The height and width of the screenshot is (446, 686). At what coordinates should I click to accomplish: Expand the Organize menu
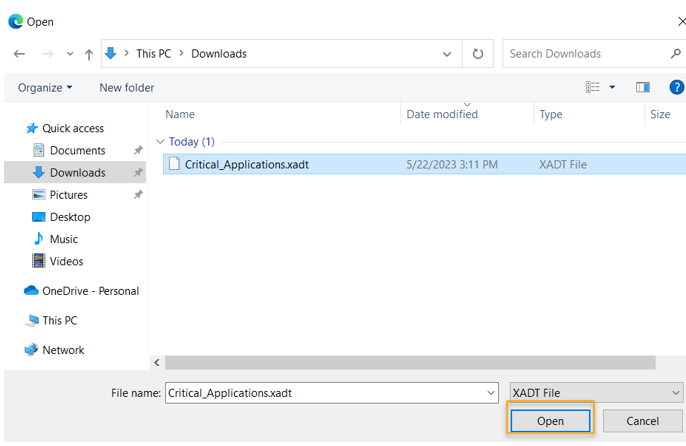(x=45, y=88)
